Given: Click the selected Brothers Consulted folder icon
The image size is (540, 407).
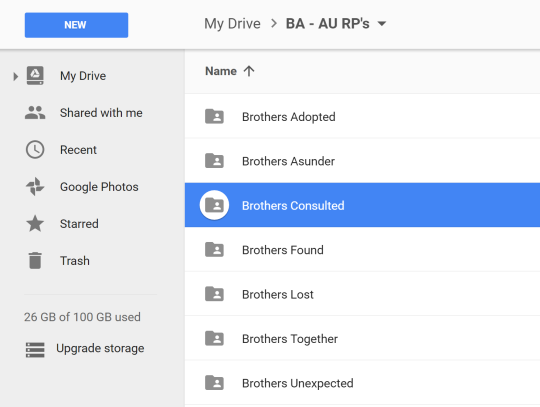Looking at the screenshot, I should pyautogui.click(x=214, y=205).
